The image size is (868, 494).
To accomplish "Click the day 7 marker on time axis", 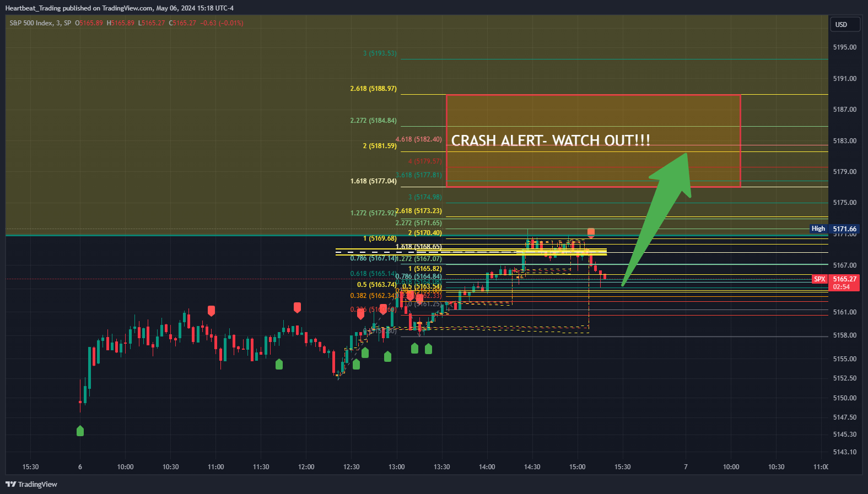I will coord(686,467).
